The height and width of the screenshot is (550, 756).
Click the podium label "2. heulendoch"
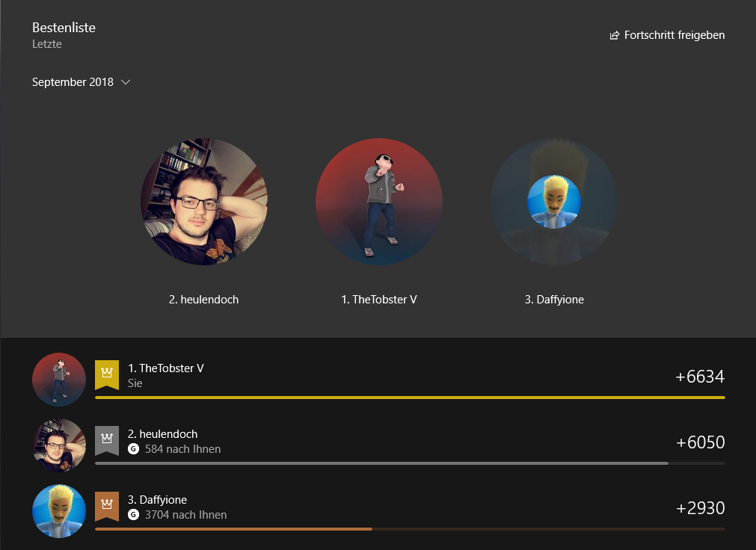tap(203, 300)
